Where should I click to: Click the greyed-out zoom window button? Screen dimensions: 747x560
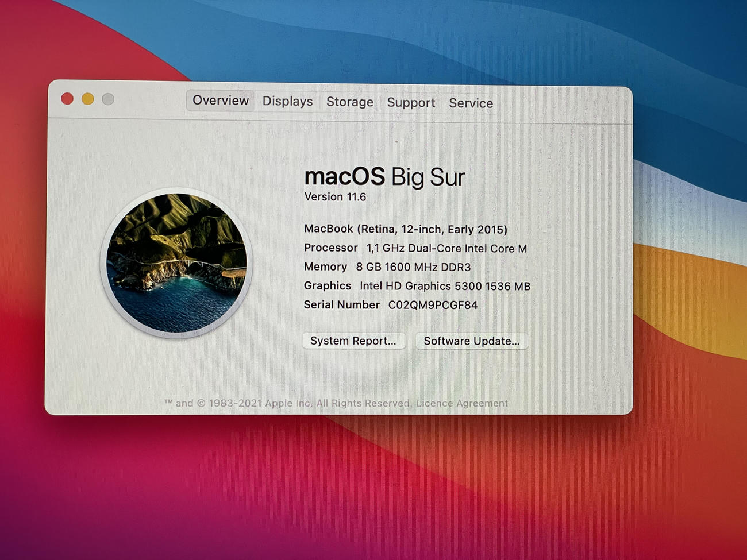(x=108, y=99)
